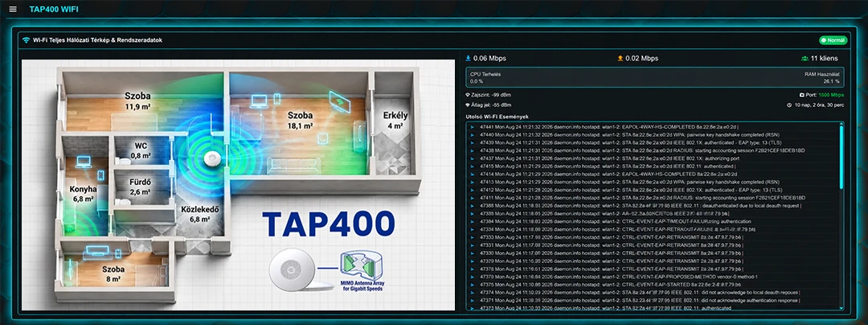
Task: Select the log line with EAP-TIMEOUT-FAILURE
Action: click(x=614, y=221)
